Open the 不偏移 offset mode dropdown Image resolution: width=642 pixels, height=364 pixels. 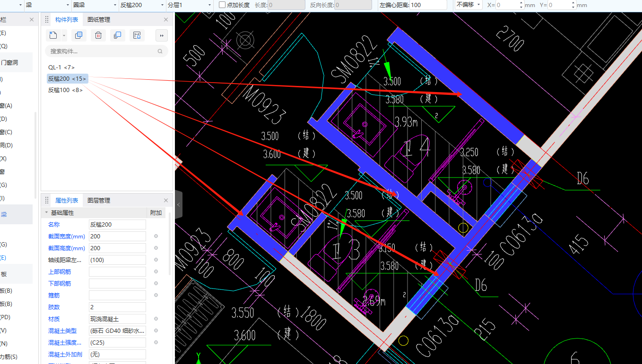click(x=468, y=5)
